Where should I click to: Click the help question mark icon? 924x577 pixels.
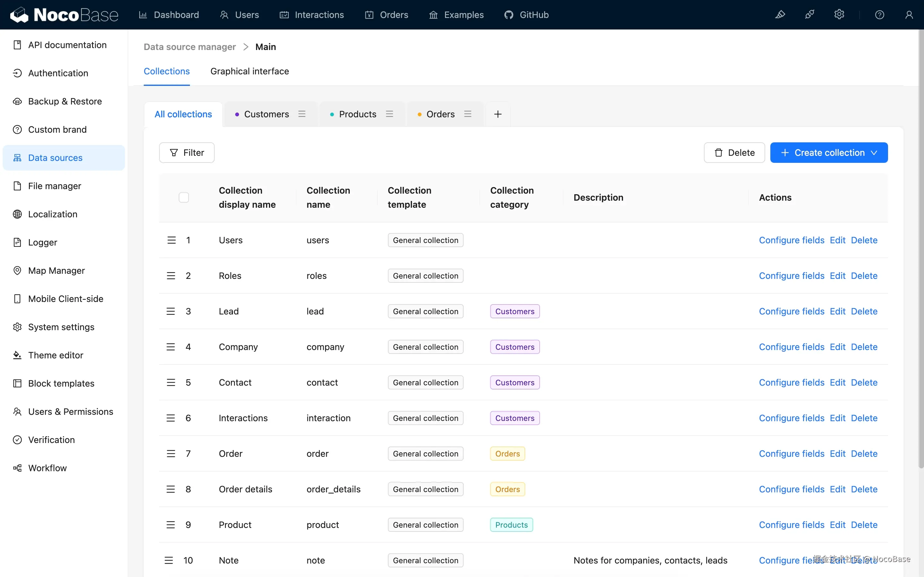click(x=880, y=14)
